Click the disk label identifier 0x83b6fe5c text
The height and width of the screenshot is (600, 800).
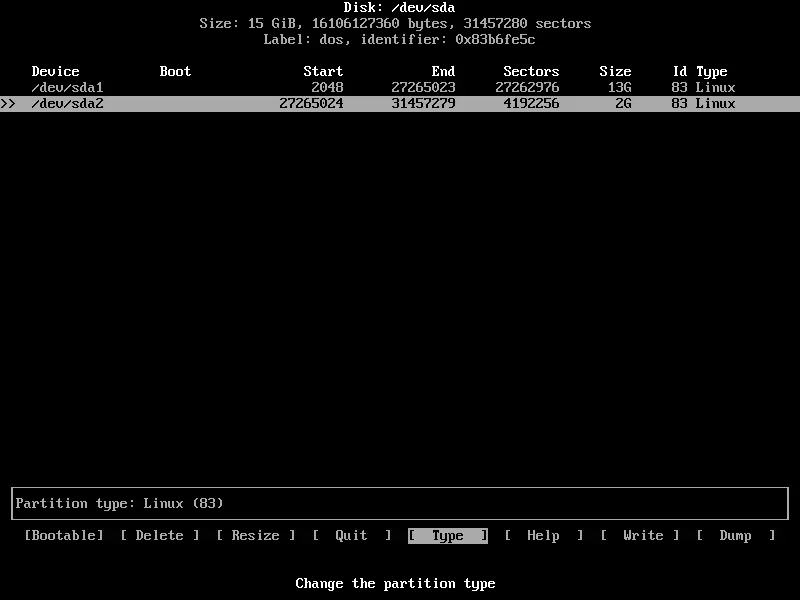(x=497, y=39)
